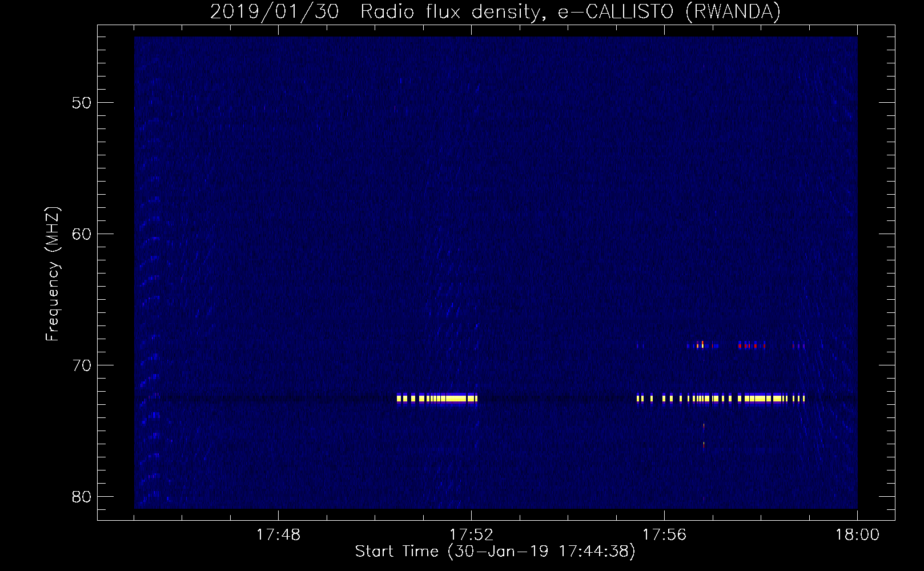924x571 pixels.
Task: Click the red-blue signal dashes near 68 MHz
Action: click(x=721, y=345)
